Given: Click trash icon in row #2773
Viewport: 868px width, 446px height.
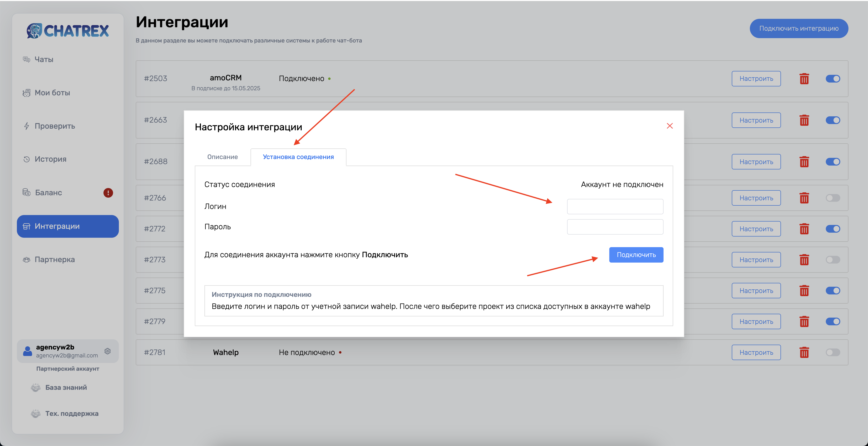Looking at the screenshot, I should tap(804, 260).
